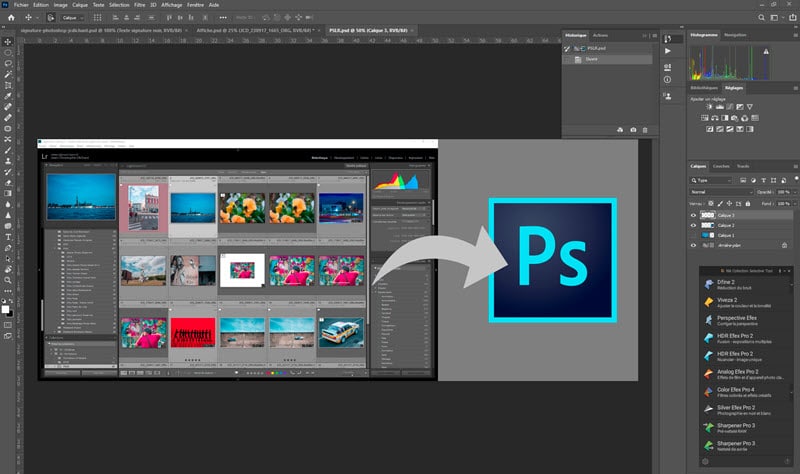Open the Affichage menu
Viewport: 800px width, 474px height.
[171, 5]
